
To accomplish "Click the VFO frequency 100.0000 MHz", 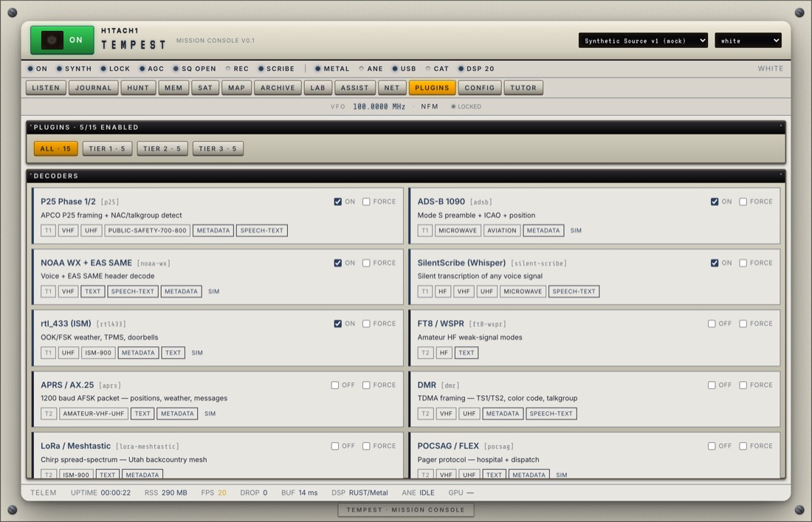I will (379, 106).
